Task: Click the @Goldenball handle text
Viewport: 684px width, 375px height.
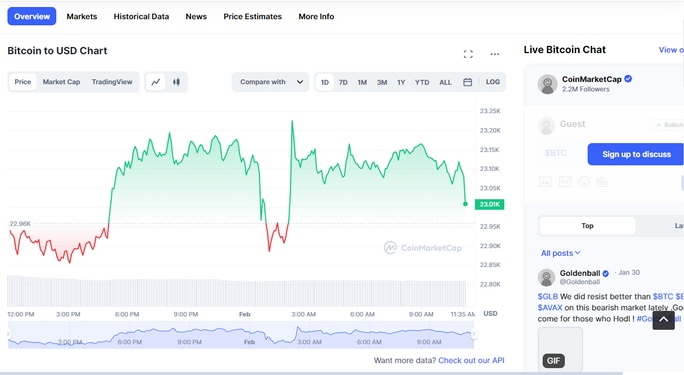Action: (580, 282)
